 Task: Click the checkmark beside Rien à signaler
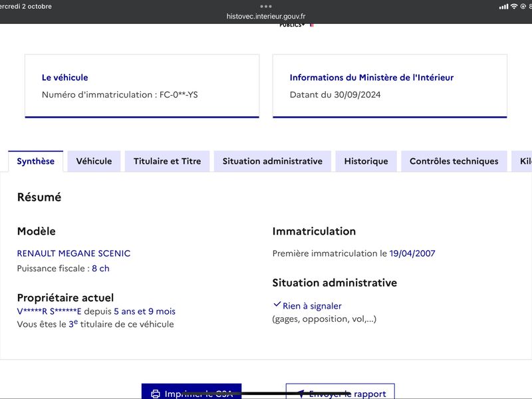pos(277,305)
